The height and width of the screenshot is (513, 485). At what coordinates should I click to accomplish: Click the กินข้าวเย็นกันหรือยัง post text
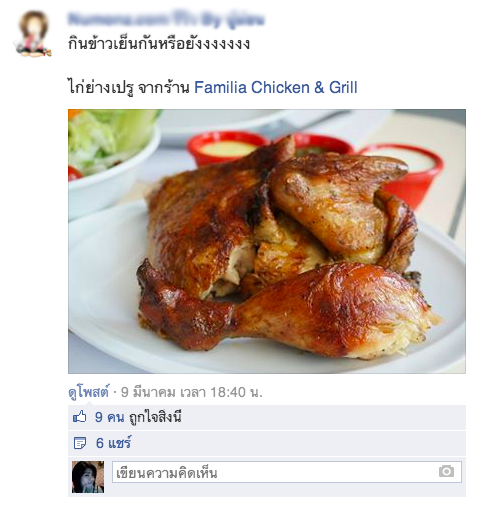click(x=159, y=44)
